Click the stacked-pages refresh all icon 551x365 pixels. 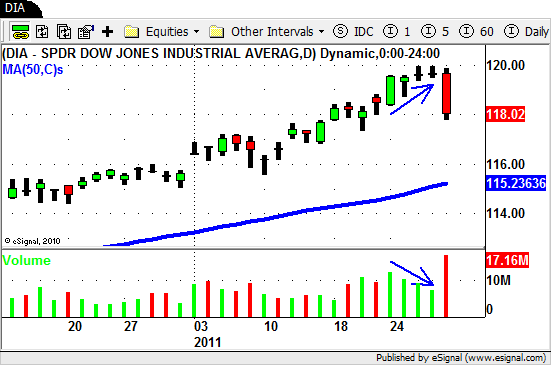pyautogui.click(x=64, y=32)
